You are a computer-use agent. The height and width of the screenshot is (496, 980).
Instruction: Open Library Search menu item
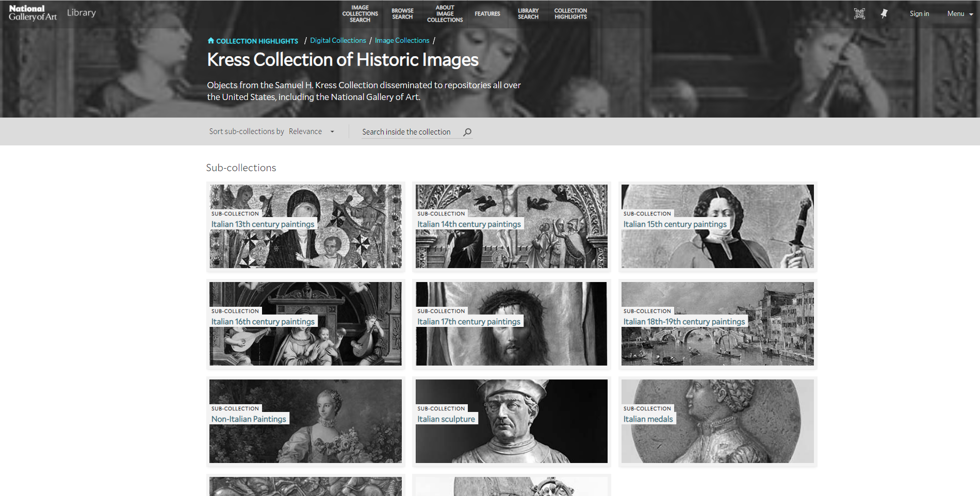pyautogui.click(x=528, y=14)
